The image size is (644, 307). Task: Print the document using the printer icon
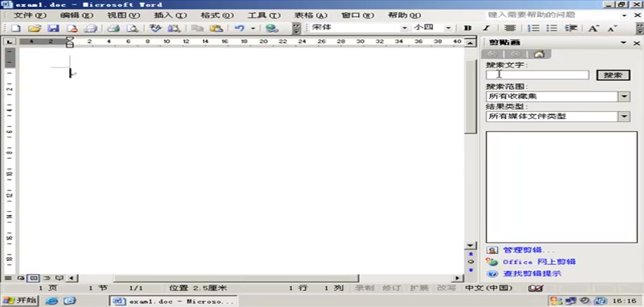[x=113, y=28]
